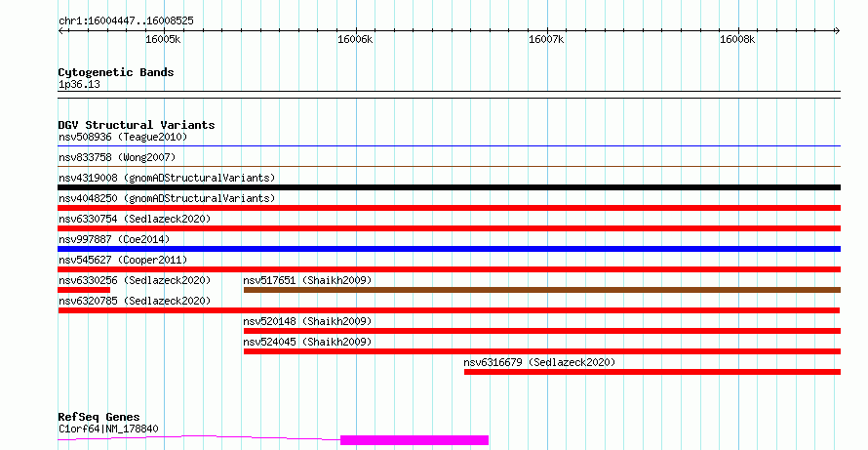Open variant nsv4048250 gnomAD label
Screen dimensions: 868x450
click(x=167, y=198)
